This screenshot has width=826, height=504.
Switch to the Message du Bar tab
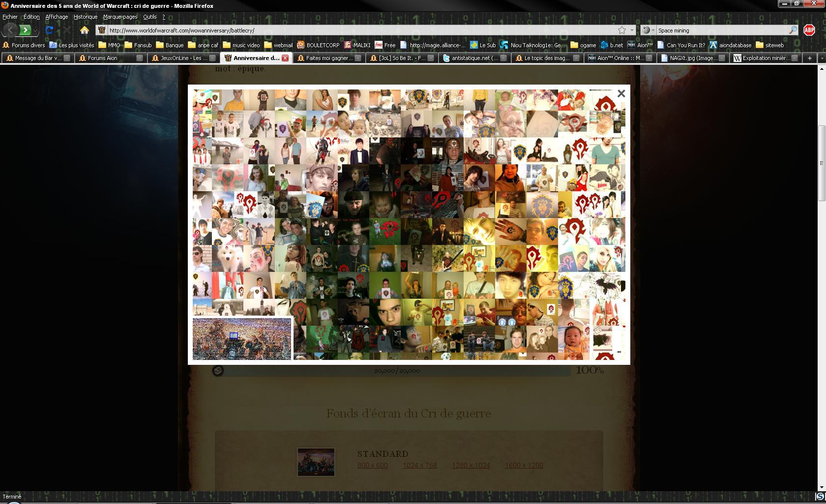click(37, 58)
